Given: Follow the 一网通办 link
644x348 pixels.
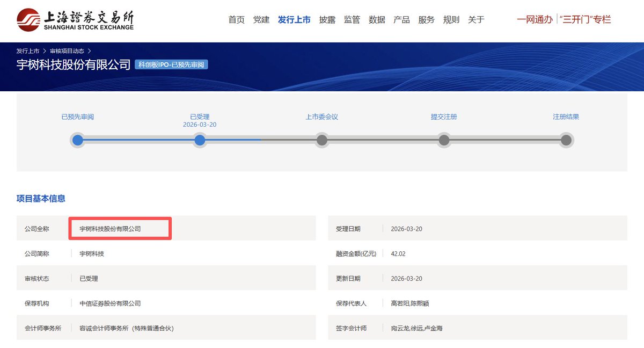Looking at the screenshot, I should coord(535,20).
